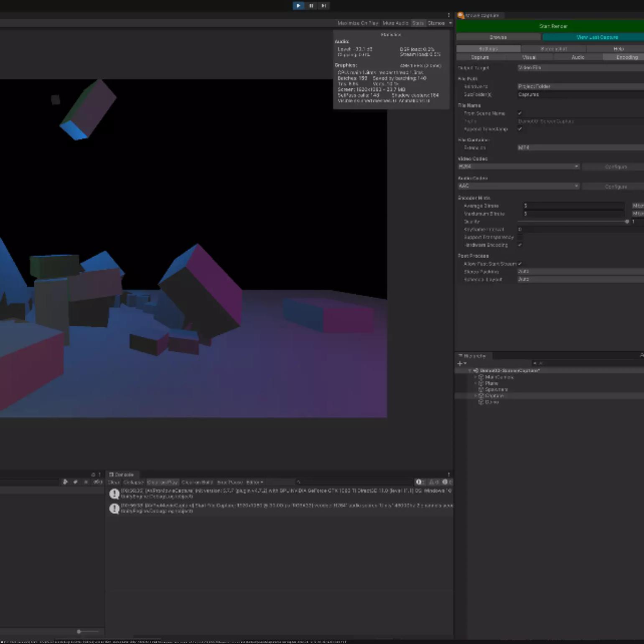Click View Last Capture button
The image size is (644, 644).
coord(593,37)
